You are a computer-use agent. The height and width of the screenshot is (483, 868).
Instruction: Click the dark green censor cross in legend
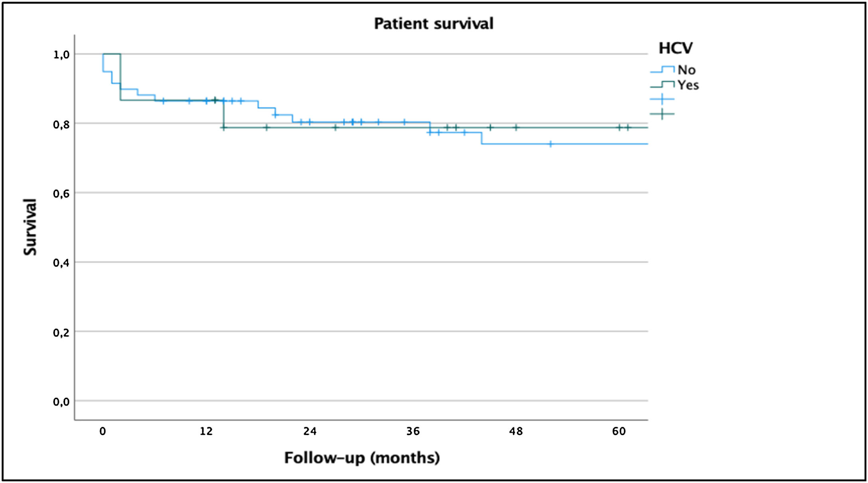click(x=662, y=114)
